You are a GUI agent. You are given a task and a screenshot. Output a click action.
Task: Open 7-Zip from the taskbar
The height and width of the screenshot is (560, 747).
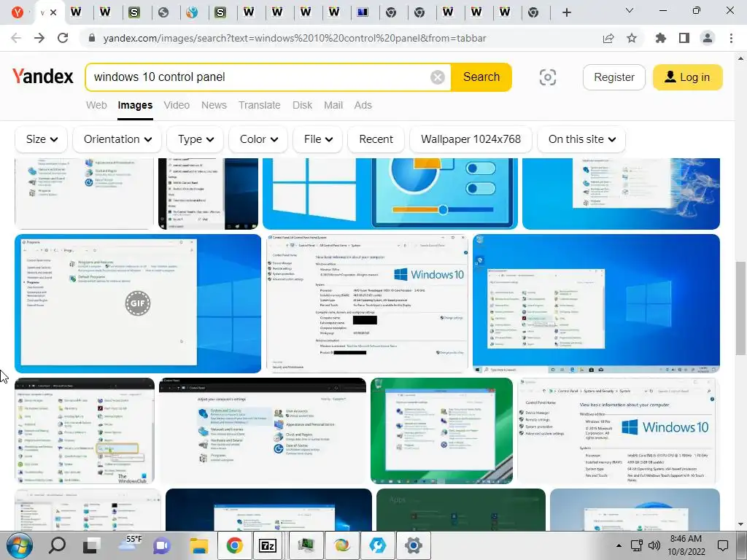[268, 545]
